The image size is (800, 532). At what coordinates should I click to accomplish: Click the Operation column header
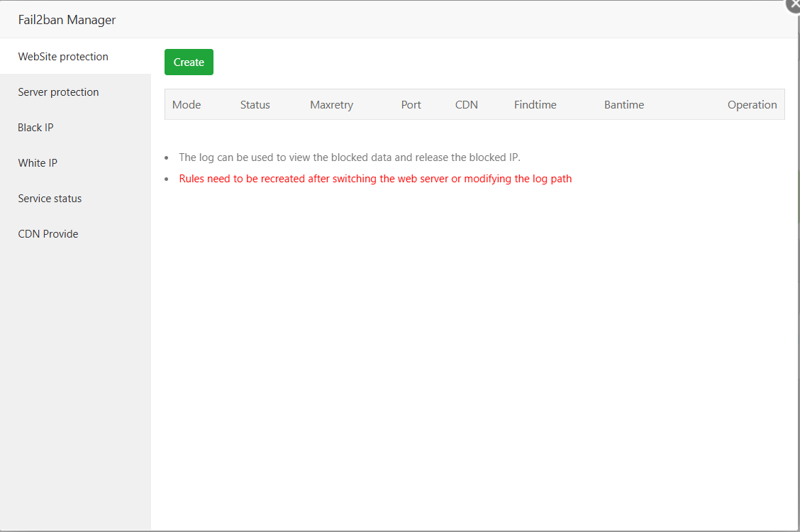(x=752, y=104)
